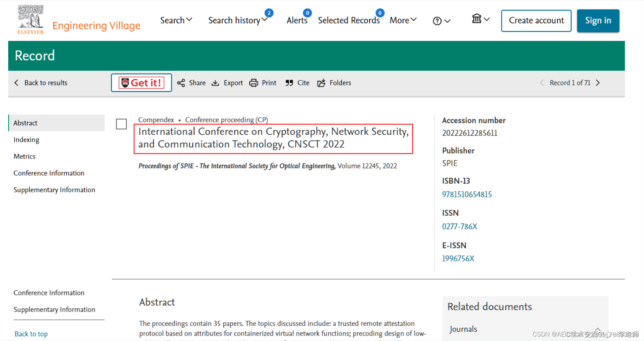Select the Abstract section tab
Viewport: 644px width, 341px height.
[x=57, y=123]
